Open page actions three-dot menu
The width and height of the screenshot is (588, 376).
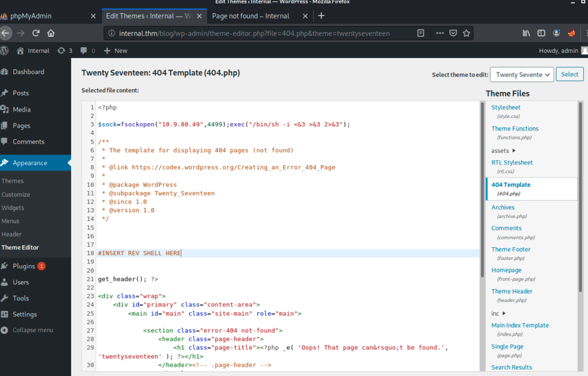(x=440, y=33)
